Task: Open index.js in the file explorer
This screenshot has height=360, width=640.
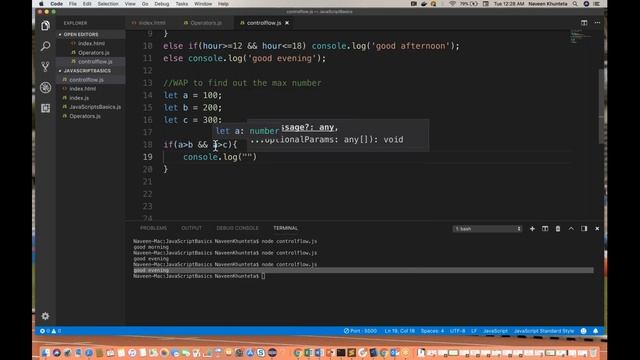Action: [79, 98]
